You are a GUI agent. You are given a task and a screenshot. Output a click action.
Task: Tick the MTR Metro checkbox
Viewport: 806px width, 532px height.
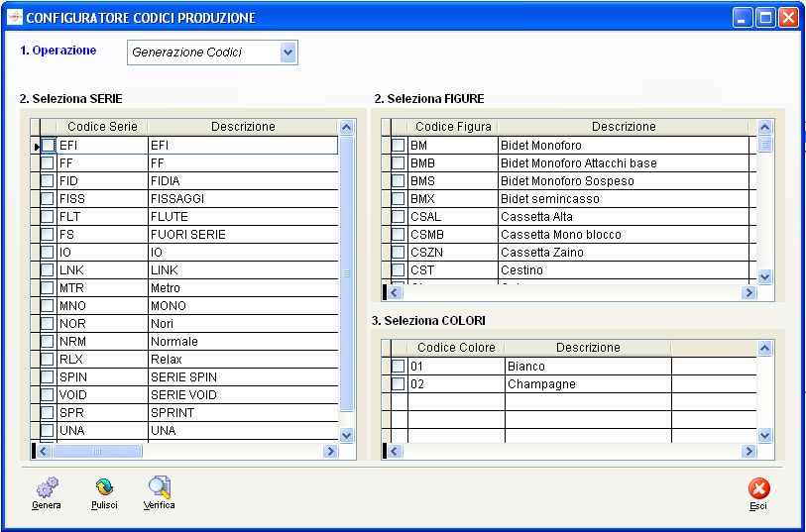coord(48,288)
